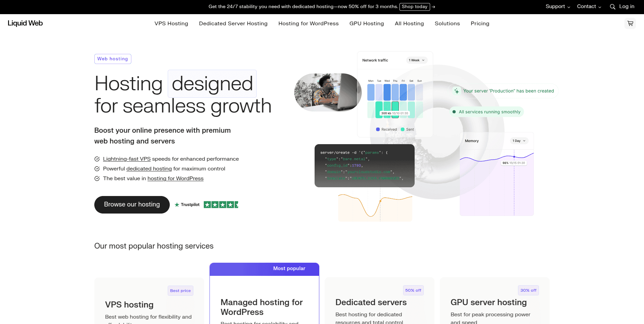The height and width of the screenshot is (324, 644).
Task: Click the Shop today button
Action: (x=414, y=7)
